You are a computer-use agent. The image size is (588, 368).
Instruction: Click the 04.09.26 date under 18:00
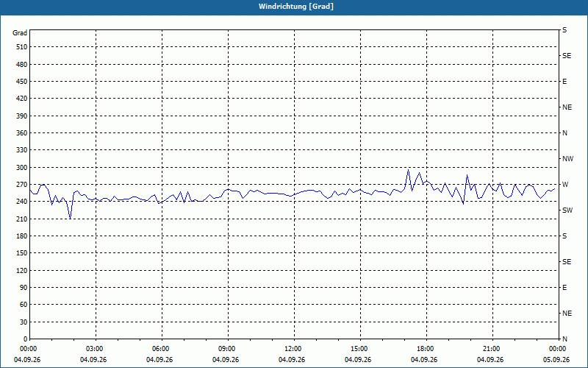pyautogui.click(x=424, y=359)
